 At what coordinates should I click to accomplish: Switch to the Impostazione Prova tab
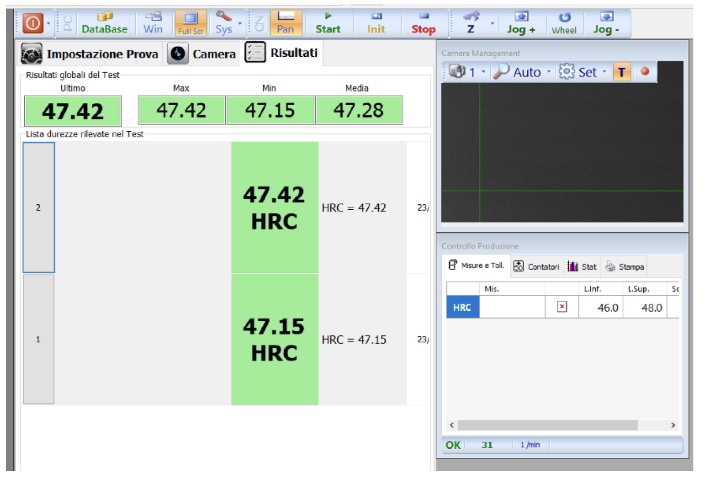89,54
